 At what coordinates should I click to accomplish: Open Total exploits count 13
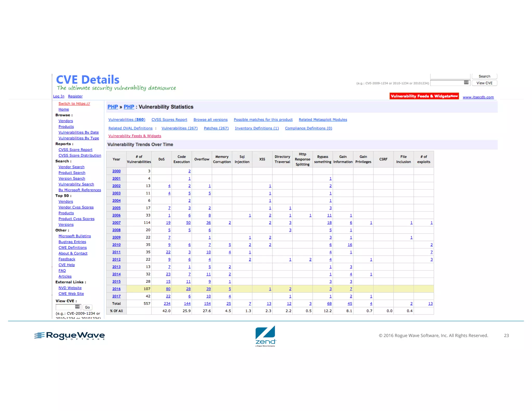coord(430,304)
